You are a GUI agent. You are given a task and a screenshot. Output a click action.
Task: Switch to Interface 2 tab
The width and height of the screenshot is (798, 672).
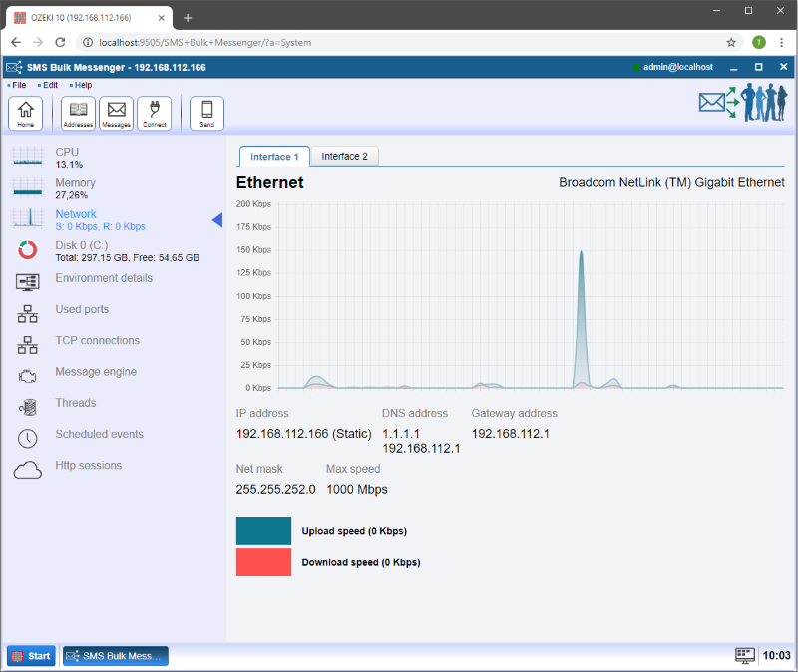(344, 157)
